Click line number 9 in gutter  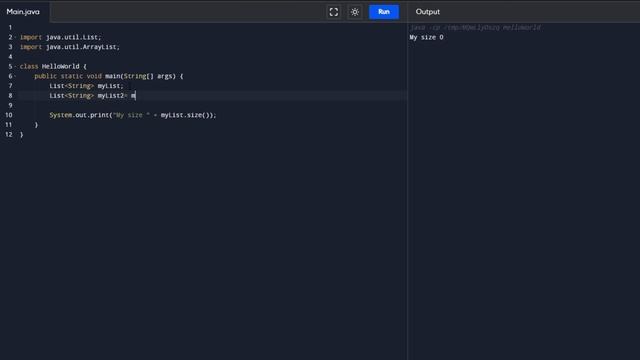point(10,105)
